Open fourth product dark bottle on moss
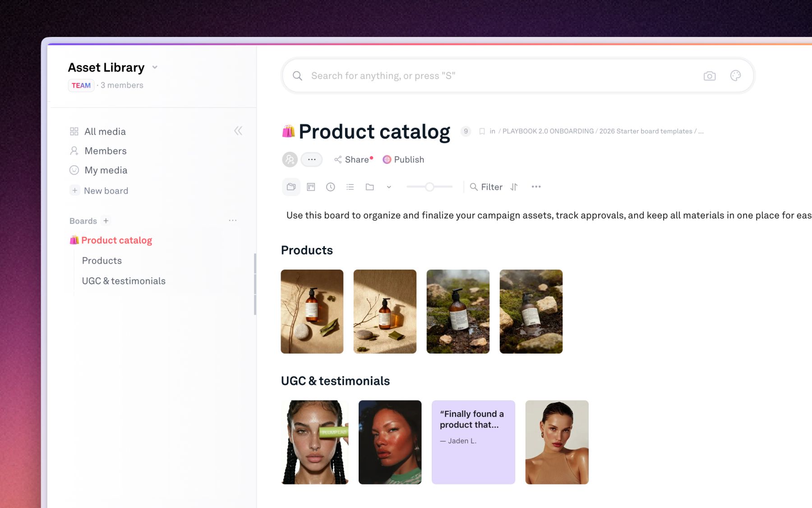812x508 pixels. [531, 312]
